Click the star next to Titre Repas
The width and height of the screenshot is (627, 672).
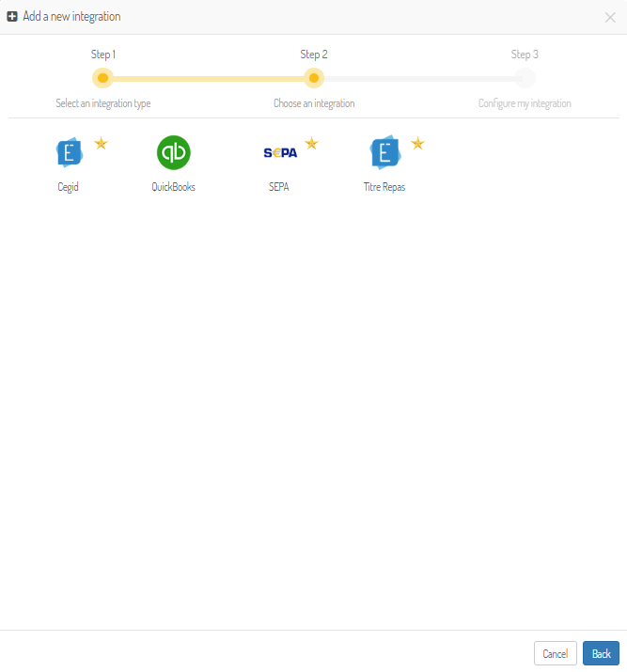point(418,143)
